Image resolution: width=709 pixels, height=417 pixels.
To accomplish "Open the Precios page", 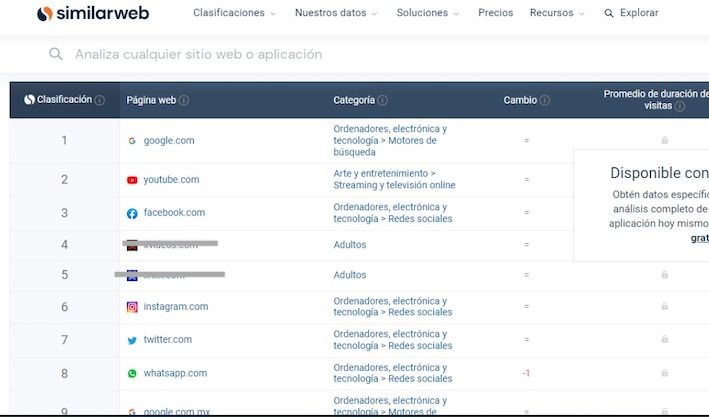I will 496,13.
